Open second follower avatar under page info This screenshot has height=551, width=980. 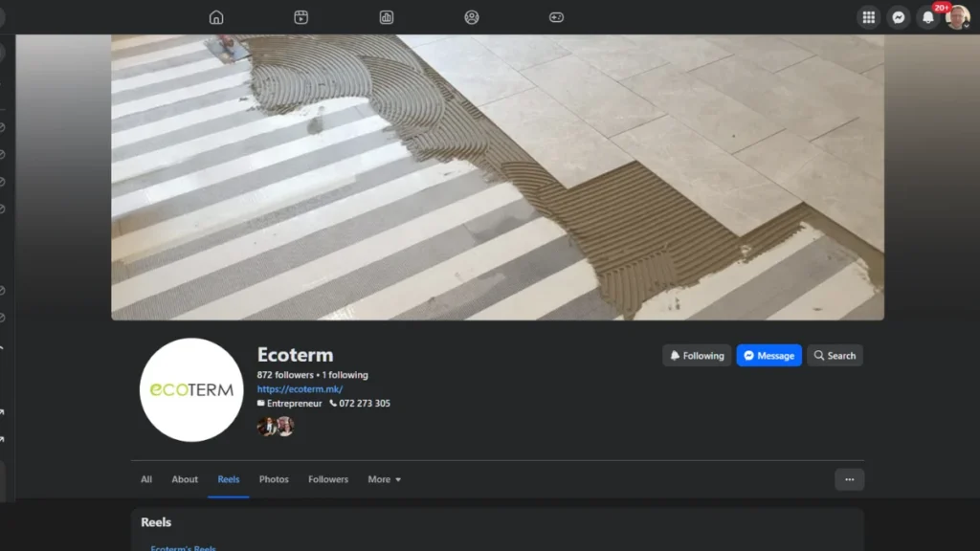pyautogui.click(x=285, y=426)
